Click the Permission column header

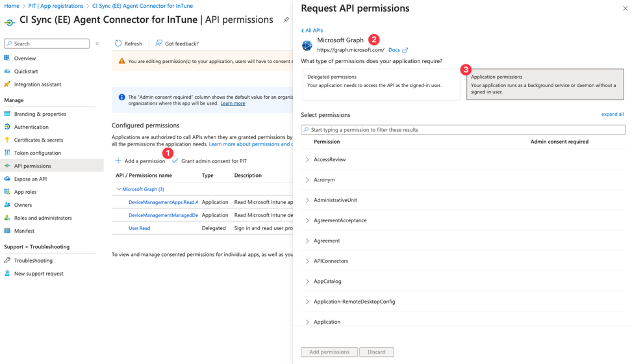[327, 142]
